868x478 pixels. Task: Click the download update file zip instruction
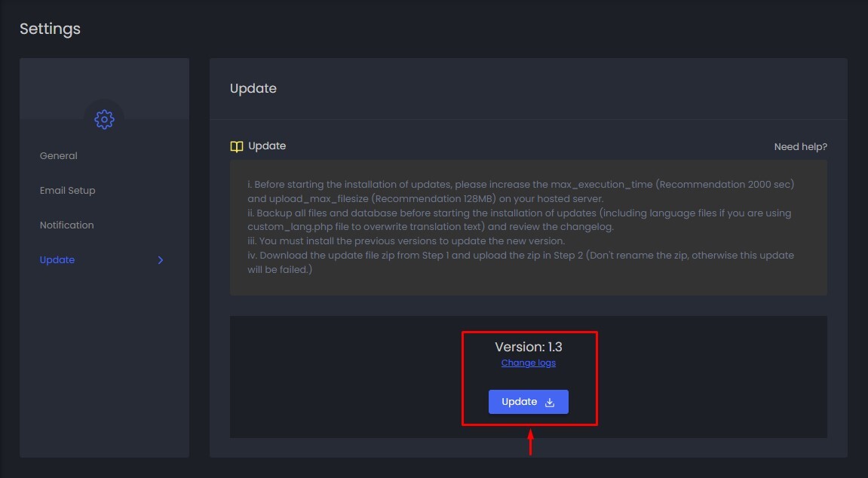click(520, 256)
